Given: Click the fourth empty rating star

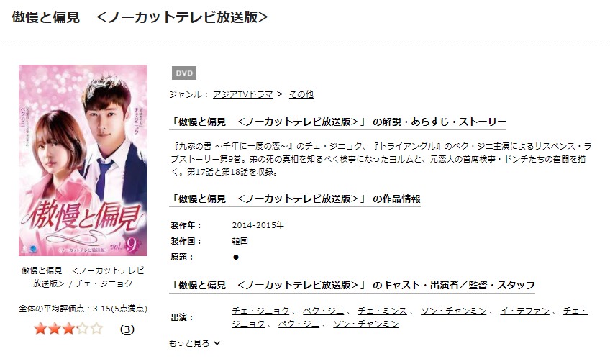Looking at the screenshot, I should [x=83, y=329].
